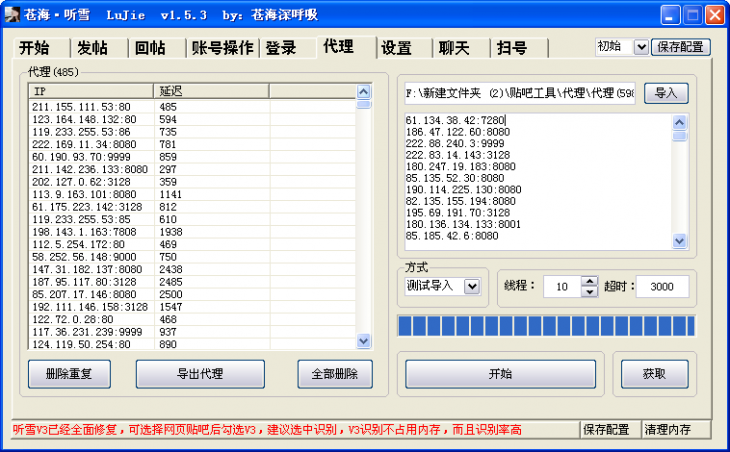730x452 pixels.
Task: Go to the 账号操作 tab
Action: click(x=222, y=48)
